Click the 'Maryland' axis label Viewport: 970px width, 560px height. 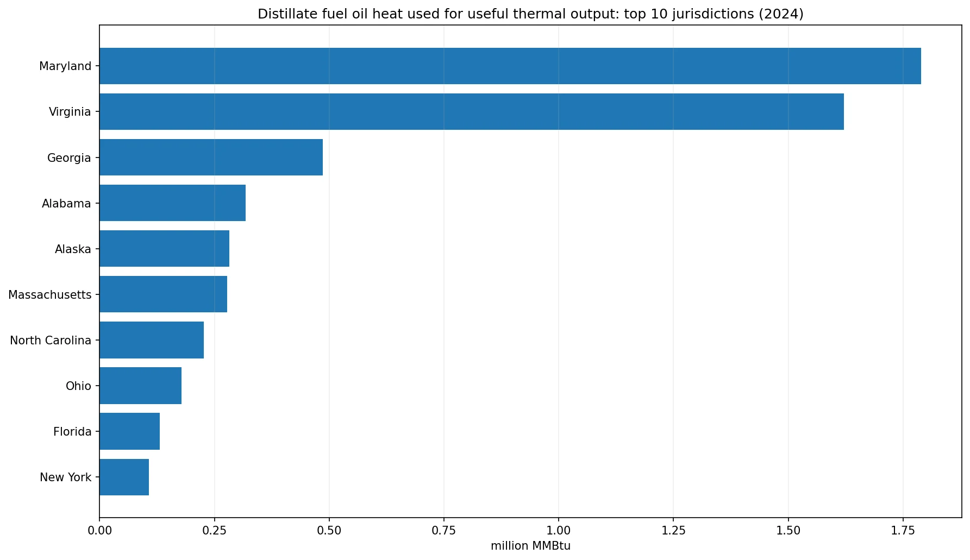(x=65, y=66)
